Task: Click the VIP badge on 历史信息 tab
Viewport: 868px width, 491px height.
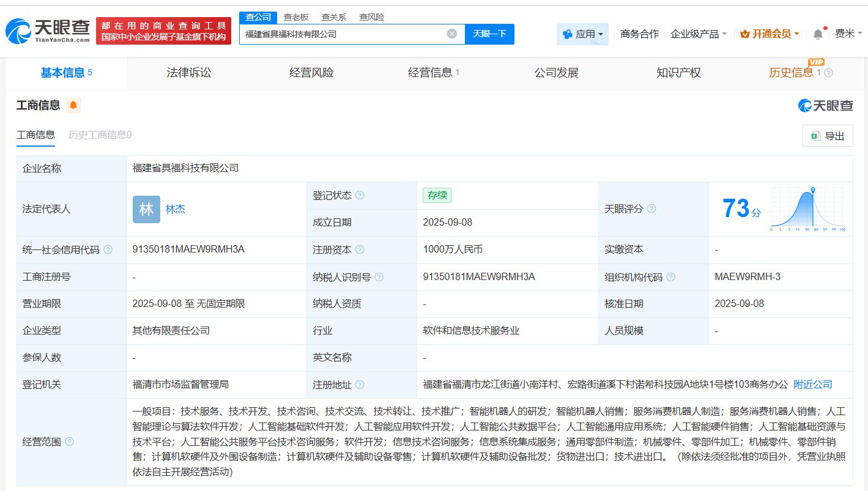Action: pyautogui.click(x=815, y=63)
